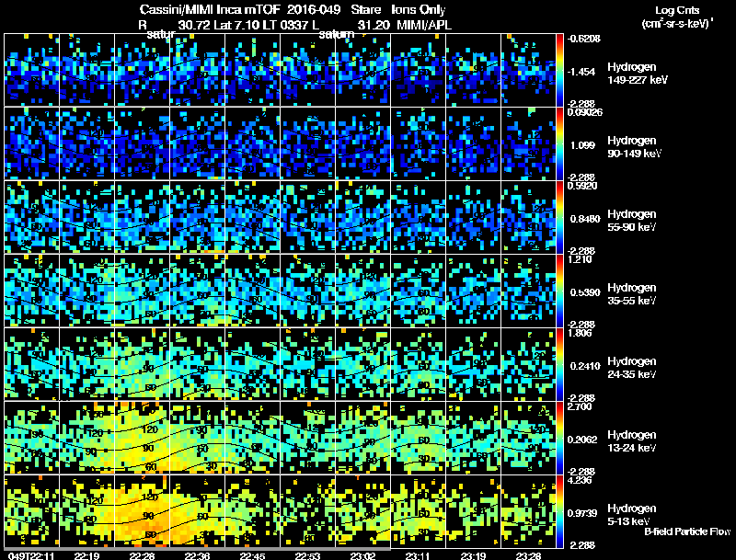Select the 35-55 keV image panel at 22:53
The image size is (736, 560).
tap(307, 291)
